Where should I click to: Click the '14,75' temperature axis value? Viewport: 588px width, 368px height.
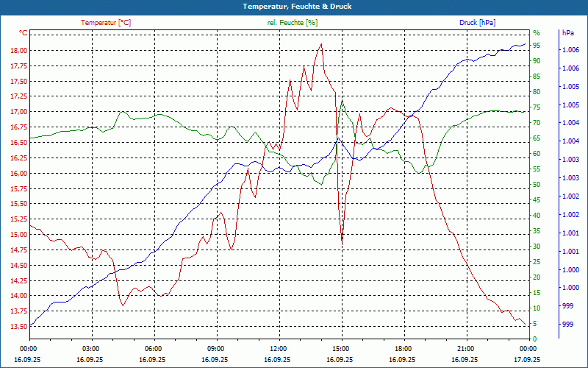click(20, 250)
